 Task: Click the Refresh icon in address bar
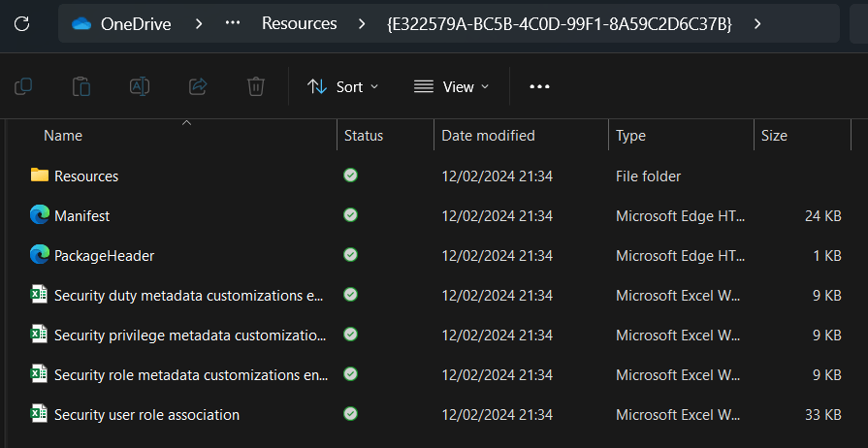[x=21, y=23]
